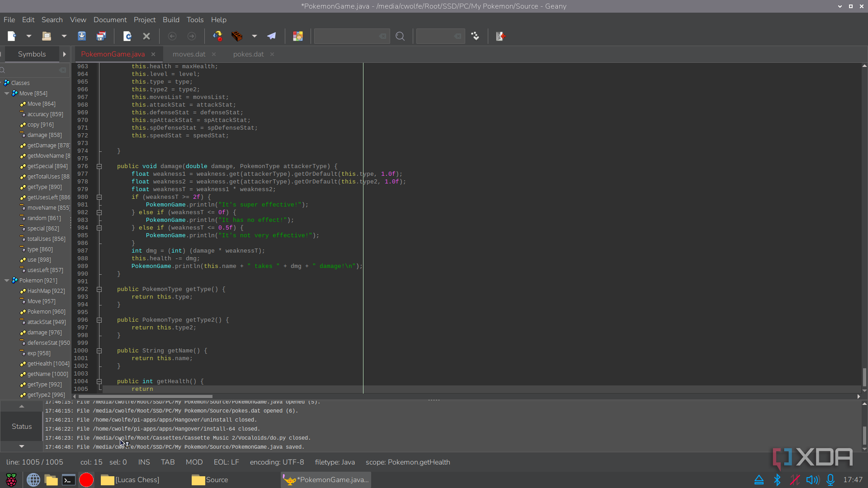Open the new-file template dropdown arrow
Image resolution: width=868 pixels, height=488 pixels.
point(28,36)
